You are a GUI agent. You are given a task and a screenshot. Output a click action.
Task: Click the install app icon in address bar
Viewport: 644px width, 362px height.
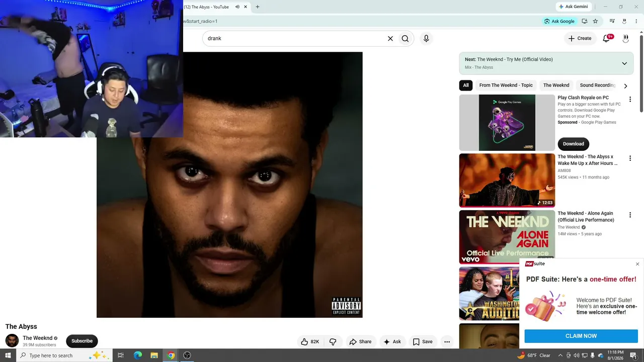(584, 21)
